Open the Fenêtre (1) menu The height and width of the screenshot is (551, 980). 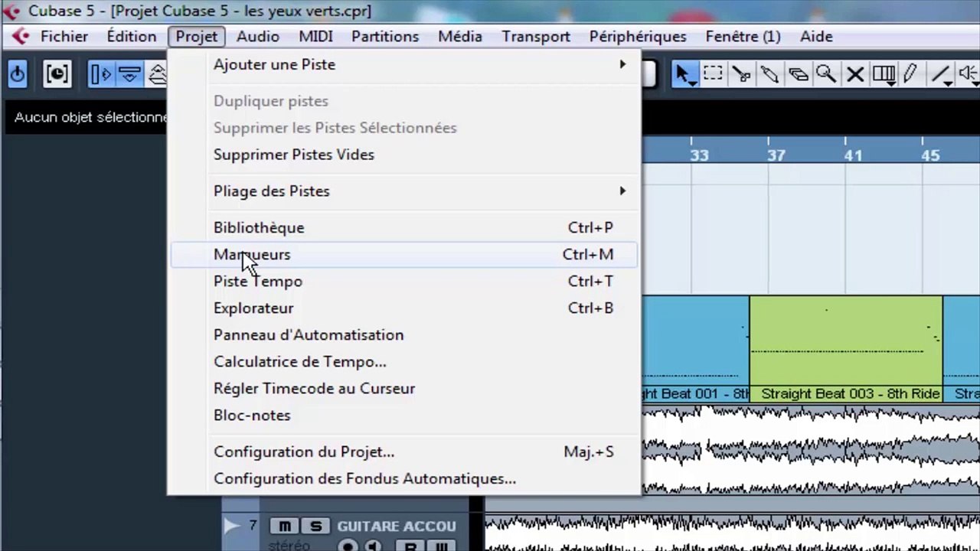pyautogui.click(x=743, y=36)
